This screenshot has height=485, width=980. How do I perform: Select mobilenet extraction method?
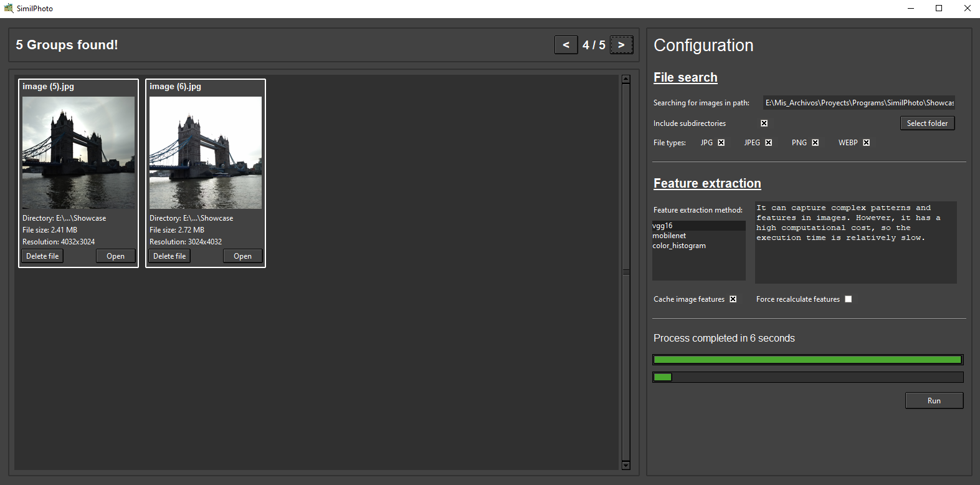(698, 236)
